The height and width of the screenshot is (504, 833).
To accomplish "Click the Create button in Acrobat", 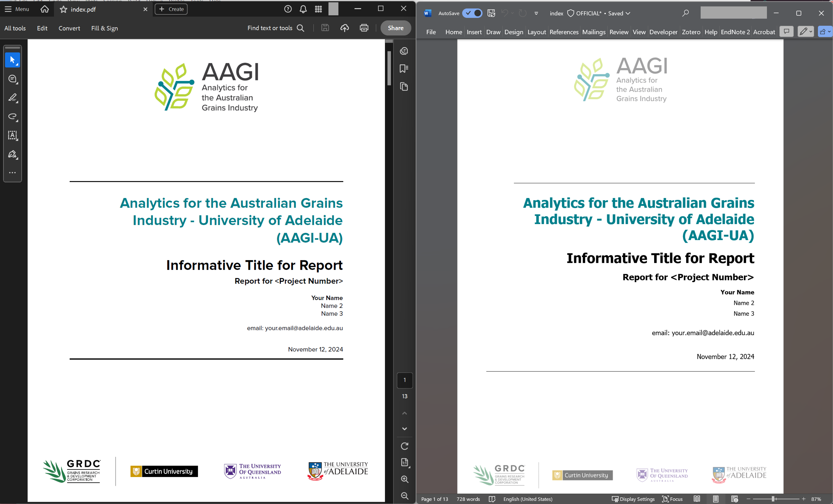I will click(x=171, y=9).
